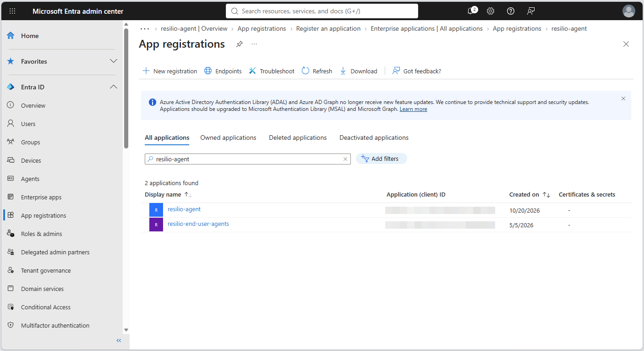Switch to Owned applications tab
This screenshot has height=351, width=644.
pyautogui.click(x=228, y=137)
